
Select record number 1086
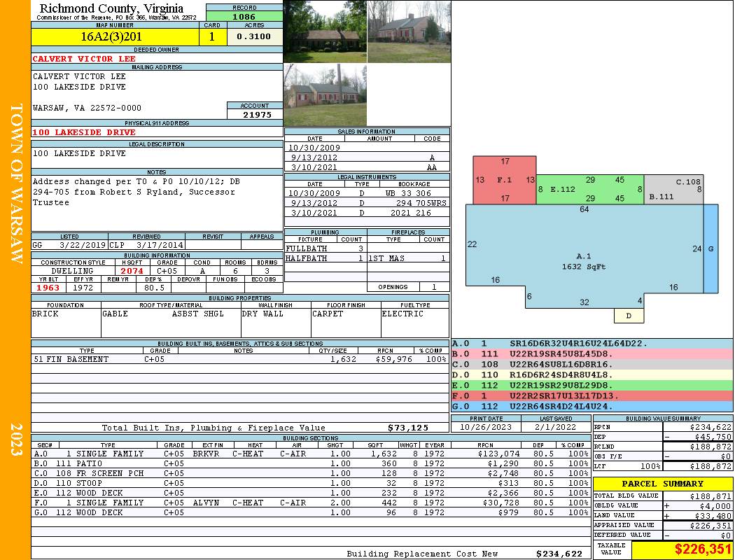click(x=244, y=17)
